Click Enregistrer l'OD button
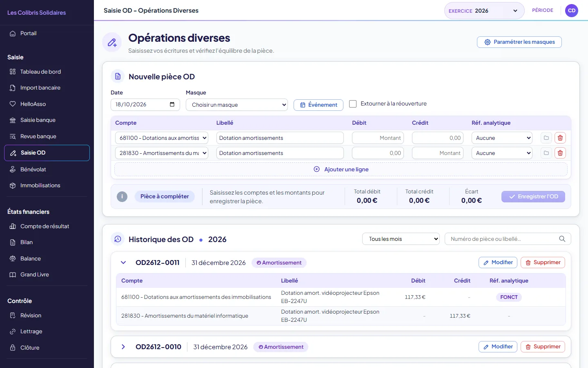The height and width of the screenshot is (368, 588). (x=533, y=197)
